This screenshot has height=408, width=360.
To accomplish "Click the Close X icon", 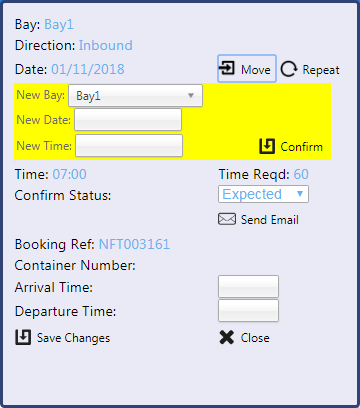I will tap(227, 337).
